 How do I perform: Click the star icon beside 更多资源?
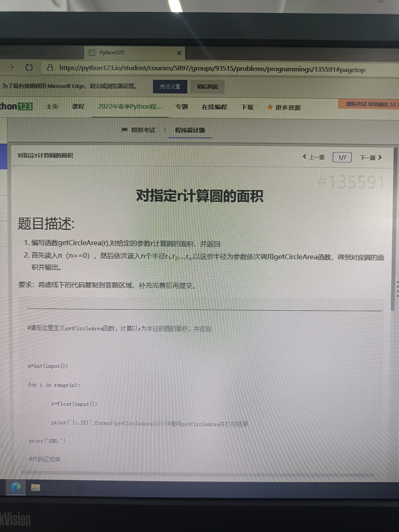point(270,107)
